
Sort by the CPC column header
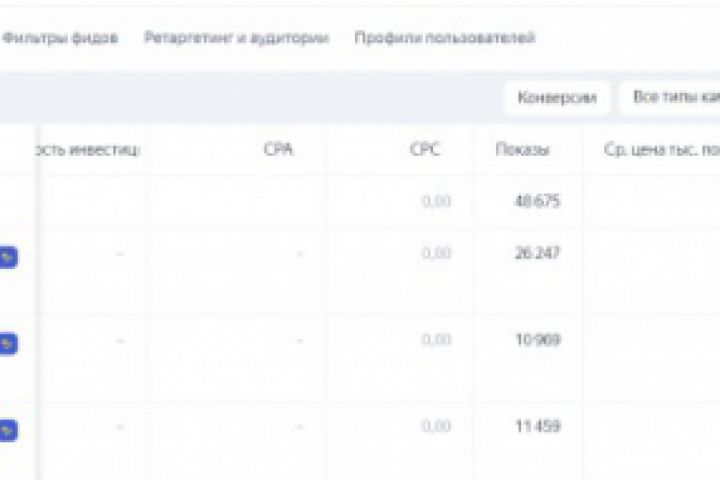click(424, 150)
